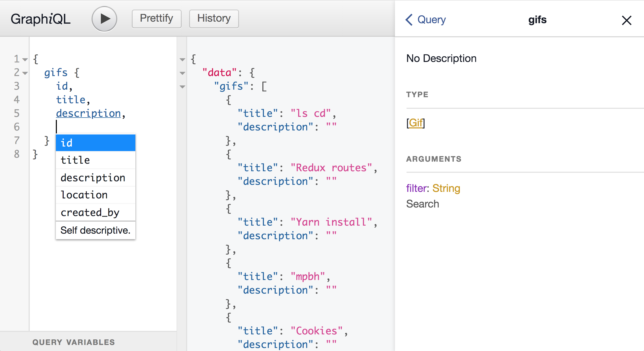Click the 'gifs' docs panel heading
This screenshot has height=351, width=644.
[537, 20]
